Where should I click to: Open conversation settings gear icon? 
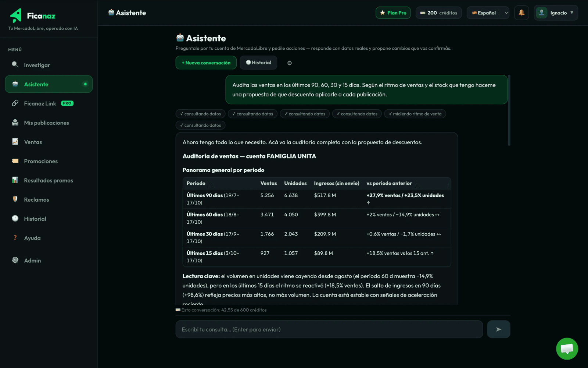[290, 63]
